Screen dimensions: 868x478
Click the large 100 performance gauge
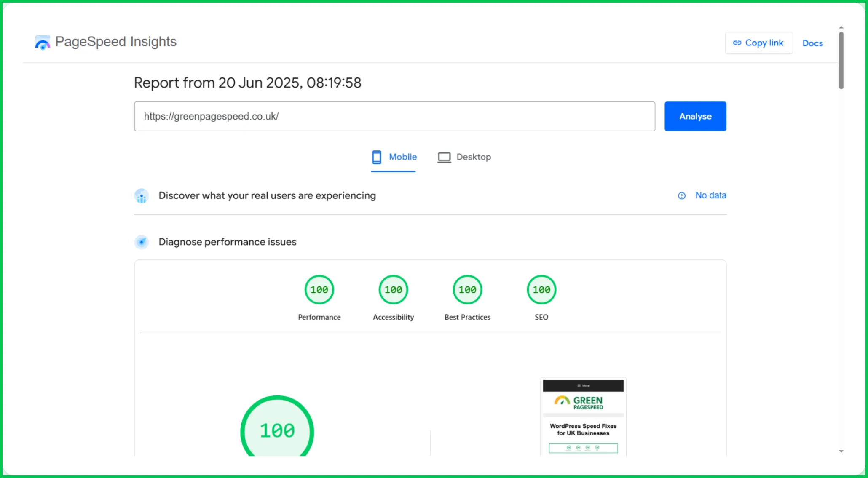(x=277, y=430)
